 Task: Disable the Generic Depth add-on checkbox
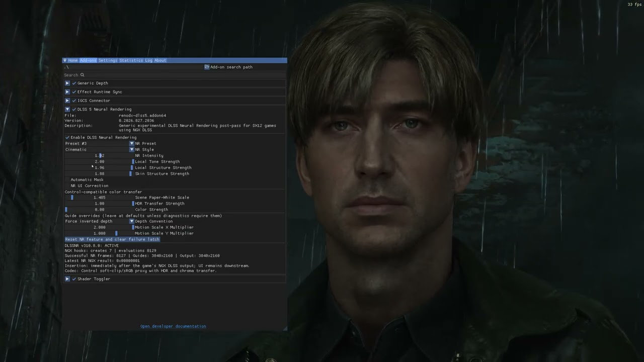74,83
